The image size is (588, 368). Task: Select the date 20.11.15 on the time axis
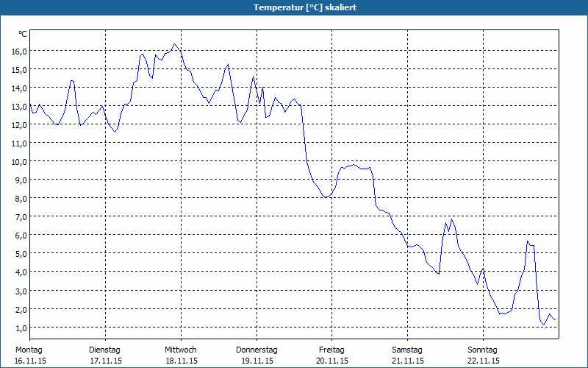point(332,361)
